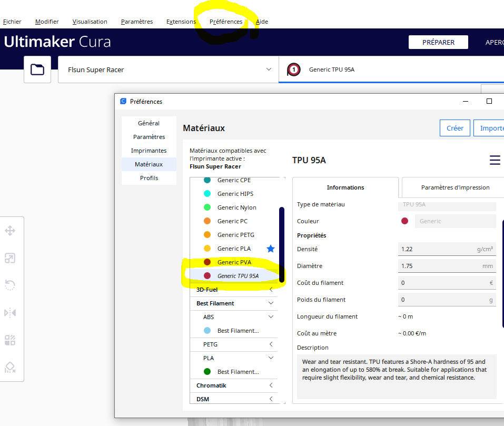Minimize the Préférences window

pos(466,102)
